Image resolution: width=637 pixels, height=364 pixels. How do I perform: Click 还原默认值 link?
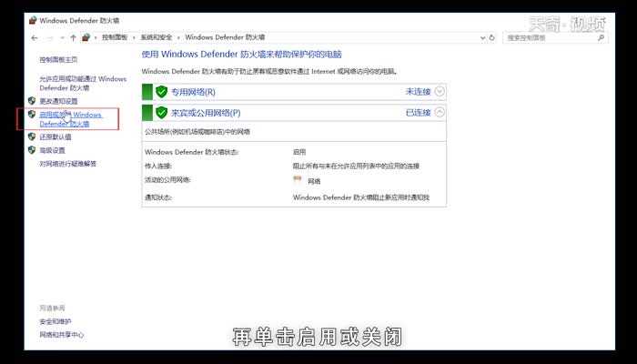[56, 137]
